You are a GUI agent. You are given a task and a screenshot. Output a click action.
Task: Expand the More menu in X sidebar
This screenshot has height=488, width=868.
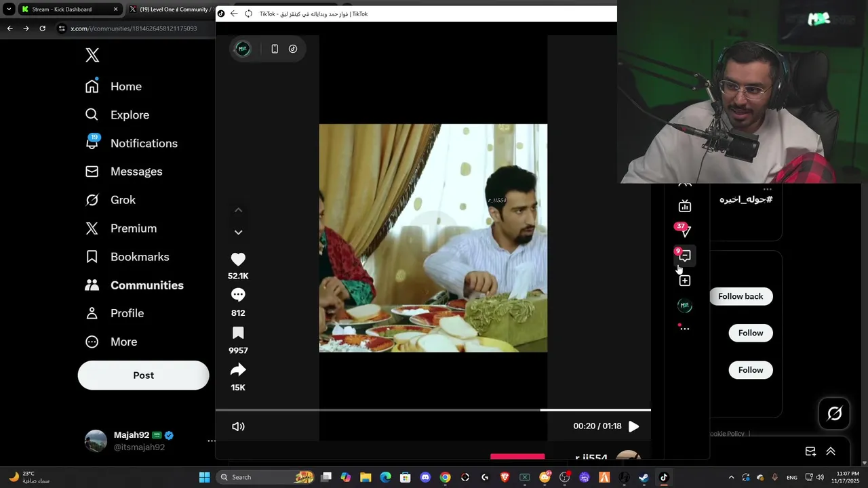tap(111, 342)
